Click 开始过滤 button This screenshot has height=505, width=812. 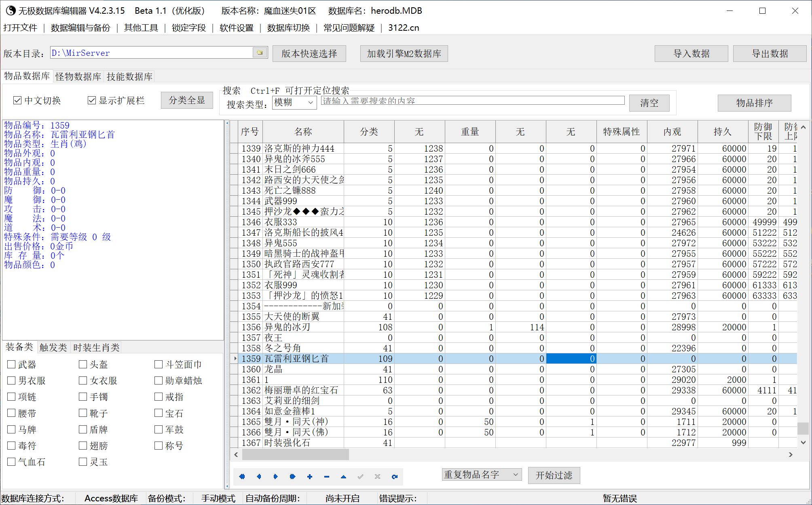coord(554,475)
